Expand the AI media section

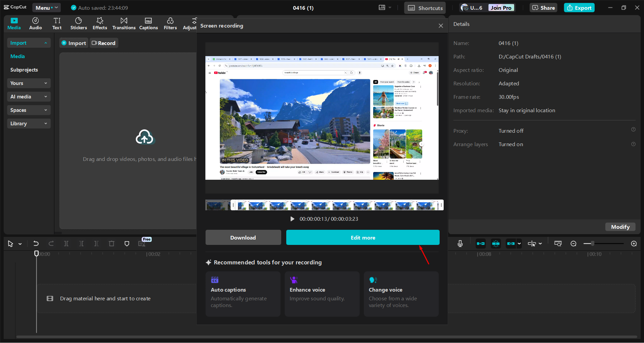(29, 96)
